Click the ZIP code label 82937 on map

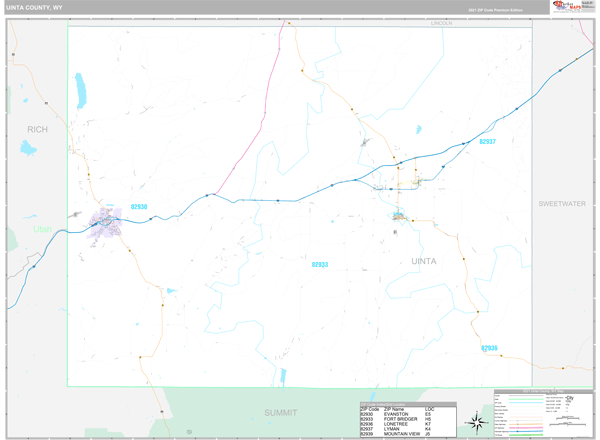(x=488, y=142)
